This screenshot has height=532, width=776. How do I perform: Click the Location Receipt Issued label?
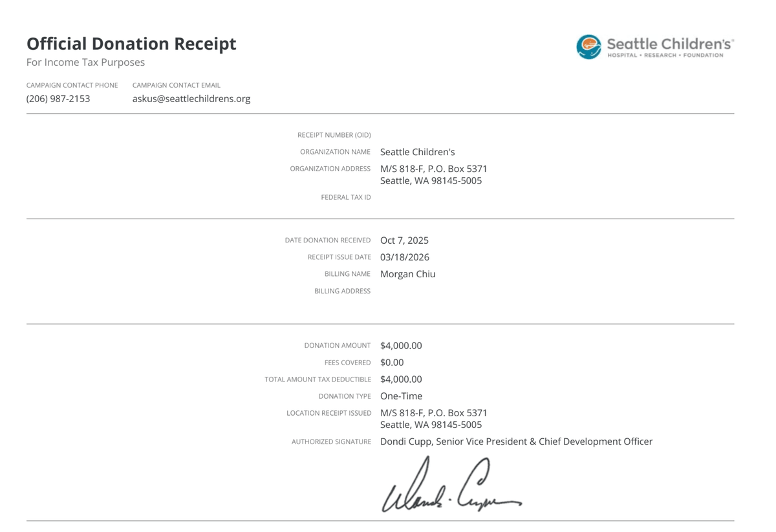coord(329,413)
